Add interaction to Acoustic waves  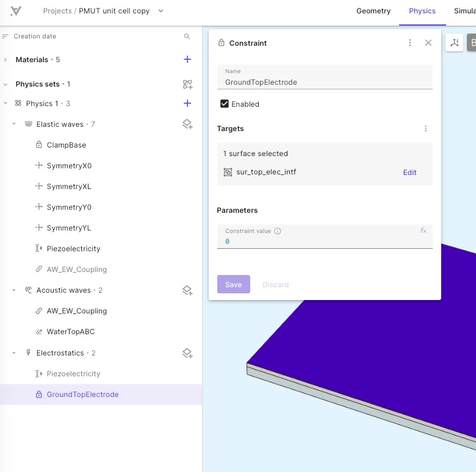point(187,290)
